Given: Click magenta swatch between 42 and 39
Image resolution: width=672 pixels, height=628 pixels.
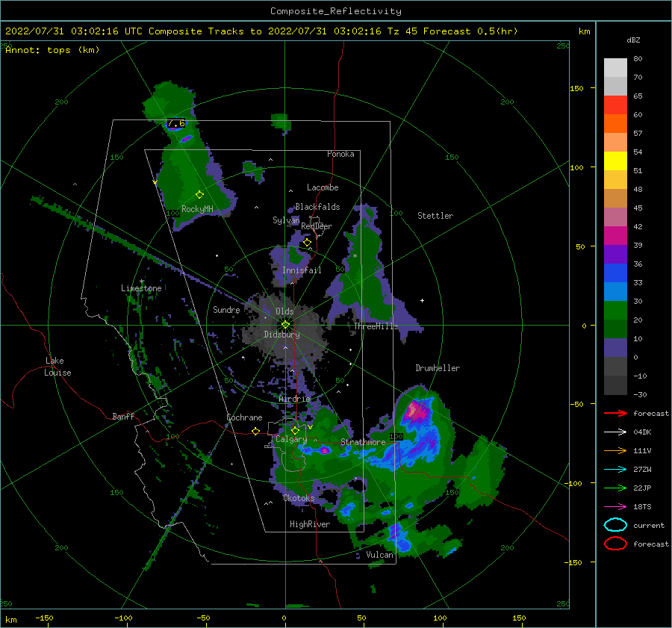Looking at the screenshot, I should [615, 236].
